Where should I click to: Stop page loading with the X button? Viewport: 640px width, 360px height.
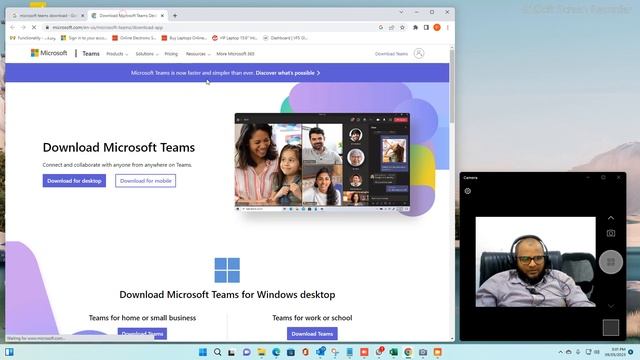[34, 27]
